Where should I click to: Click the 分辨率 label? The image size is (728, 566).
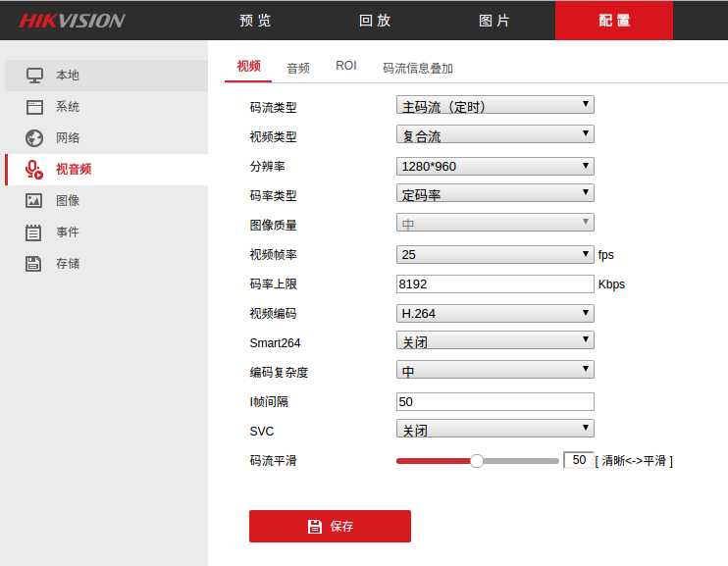pos(267,166)
